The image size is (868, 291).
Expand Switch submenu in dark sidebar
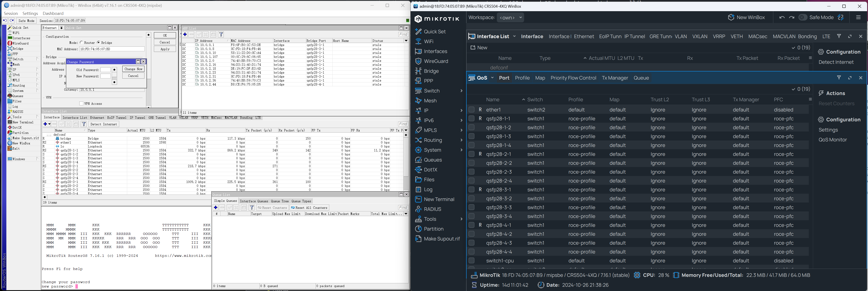pos(461,91)
